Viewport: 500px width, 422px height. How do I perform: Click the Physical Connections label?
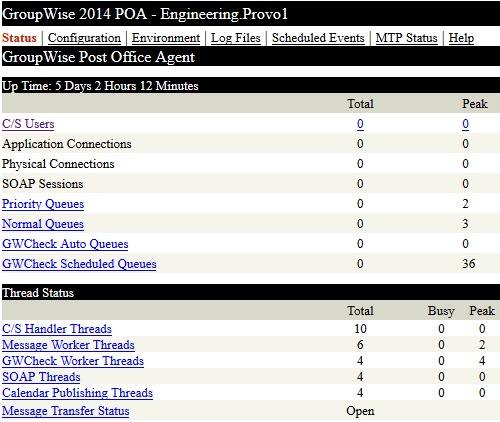coord(58,164)
